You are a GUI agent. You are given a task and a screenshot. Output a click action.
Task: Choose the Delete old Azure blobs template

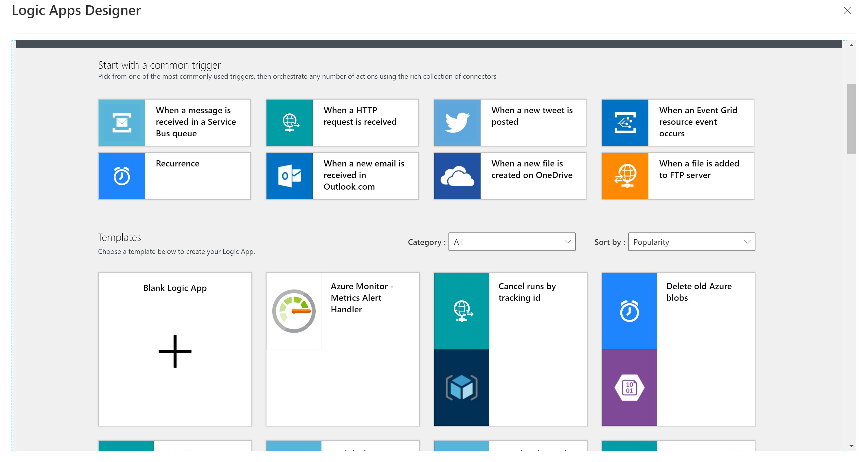pyautogui.click(x=699, y=292)
